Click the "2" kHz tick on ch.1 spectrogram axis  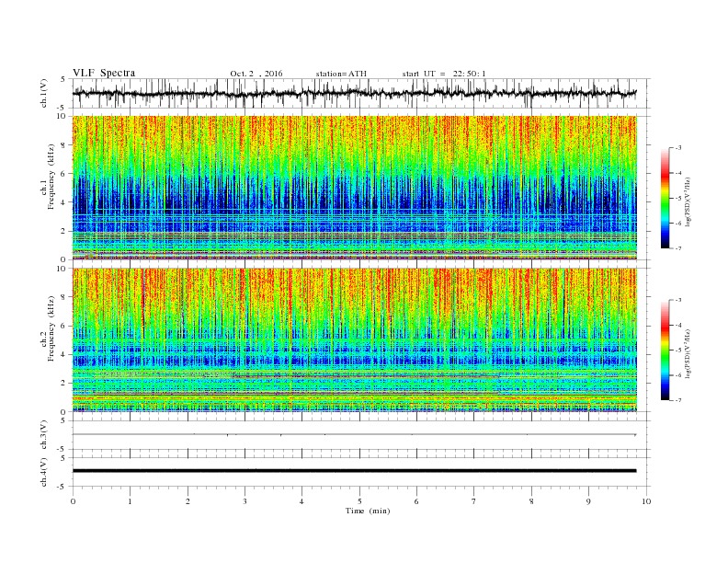point(64,231)
